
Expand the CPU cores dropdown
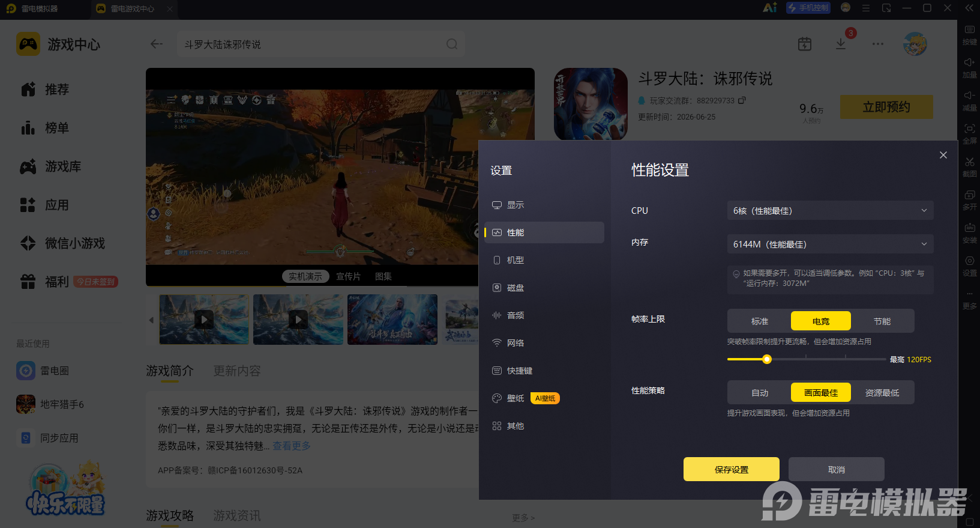pos(831,211)
